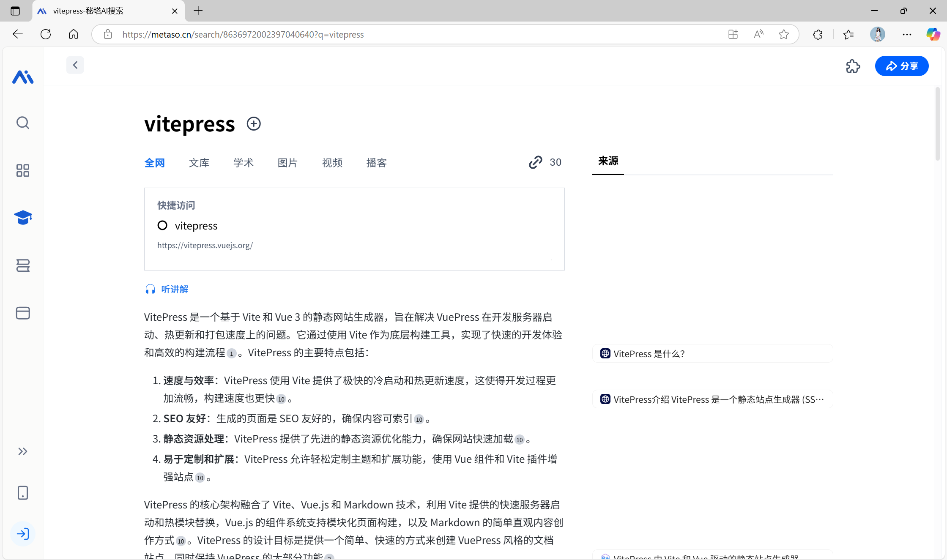Open the https://vitepress.vuejs.org/ link
Image resolution: width=947 pixels, height=560 pixels.
click(205, 245)
